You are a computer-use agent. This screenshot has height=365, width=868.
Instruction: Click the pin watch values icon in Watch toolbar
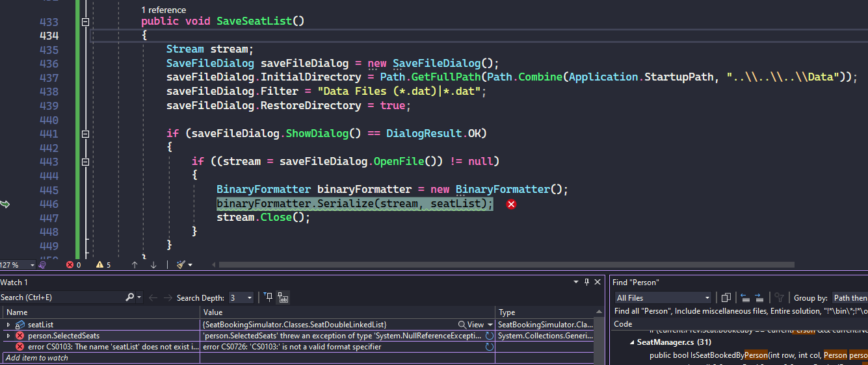click(268, 297)
